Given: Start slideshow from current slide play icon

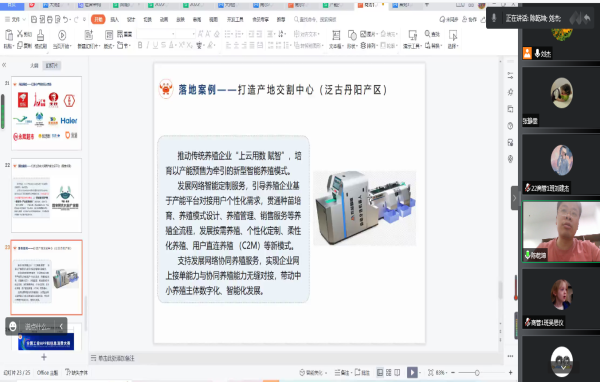Looking at the screenshot, I should click(x=62, y=35).
